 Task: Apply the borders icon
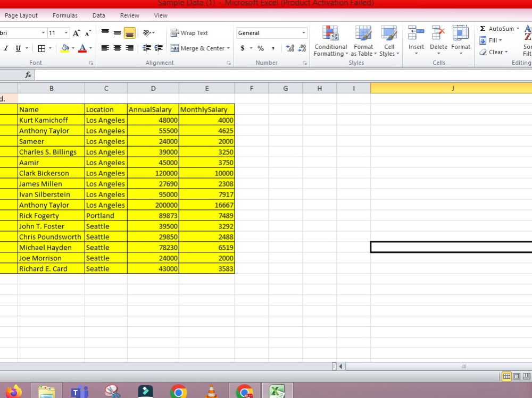41,48
